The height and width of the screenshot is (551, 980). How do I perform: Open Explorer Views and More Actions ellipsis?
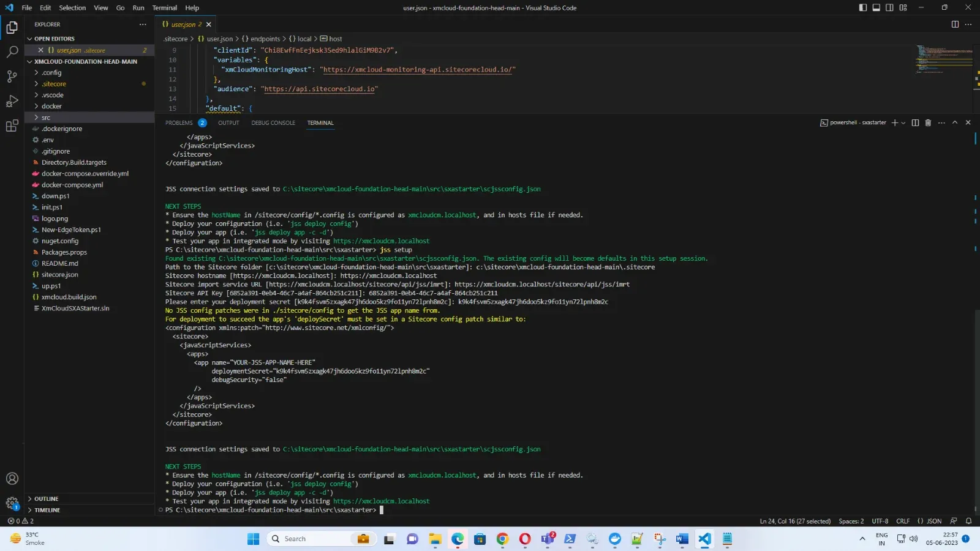click(143, 24)
